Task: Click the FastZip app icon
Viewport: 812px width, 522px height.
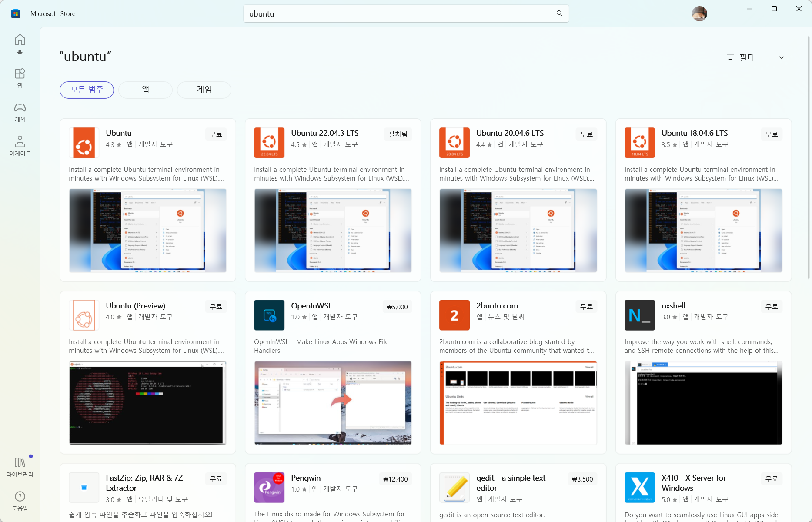Action: 84,487
